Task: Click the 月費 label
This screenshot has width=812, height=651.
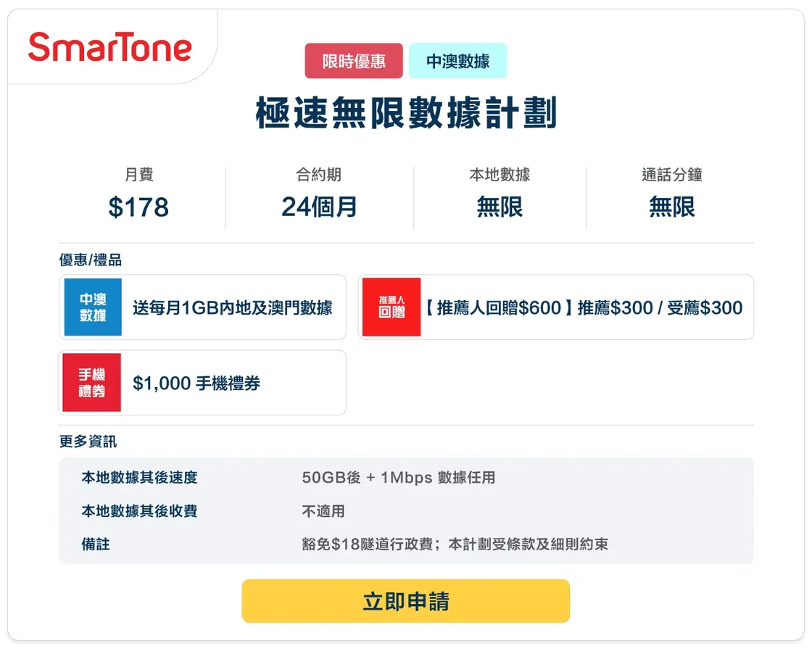Action: click(138, 175)
